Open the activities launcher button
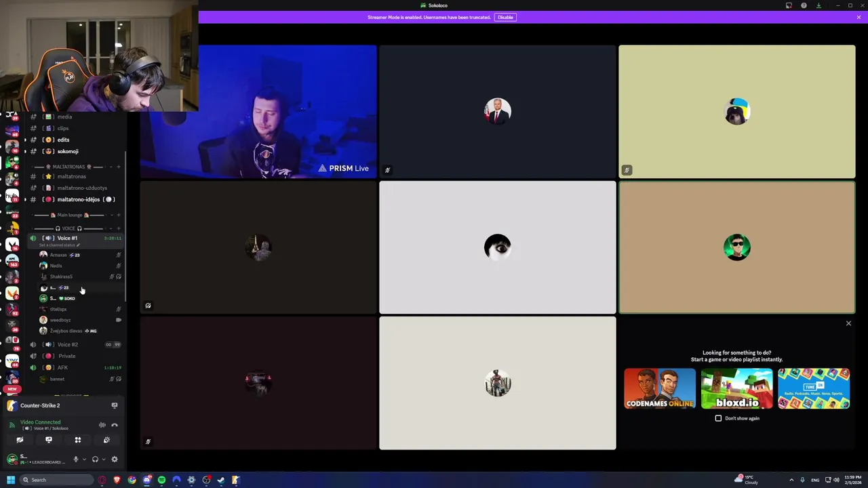Image resolution: width=868 pixels, height=488 pixels. [x=77, y=440]
